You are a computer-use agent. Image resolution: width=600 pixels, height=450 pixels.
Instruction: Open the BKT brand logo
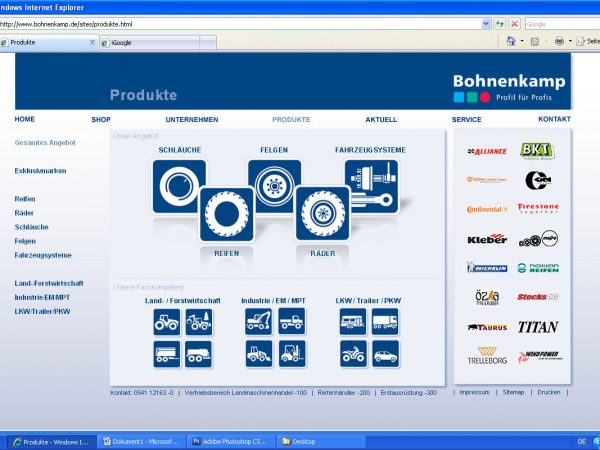point(537,150)
